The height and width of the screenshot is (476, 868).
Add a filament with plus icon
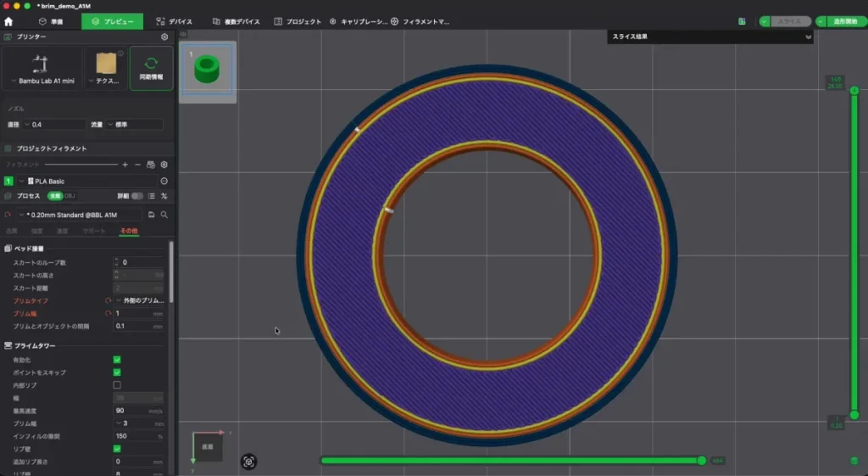tap(125, 165)
